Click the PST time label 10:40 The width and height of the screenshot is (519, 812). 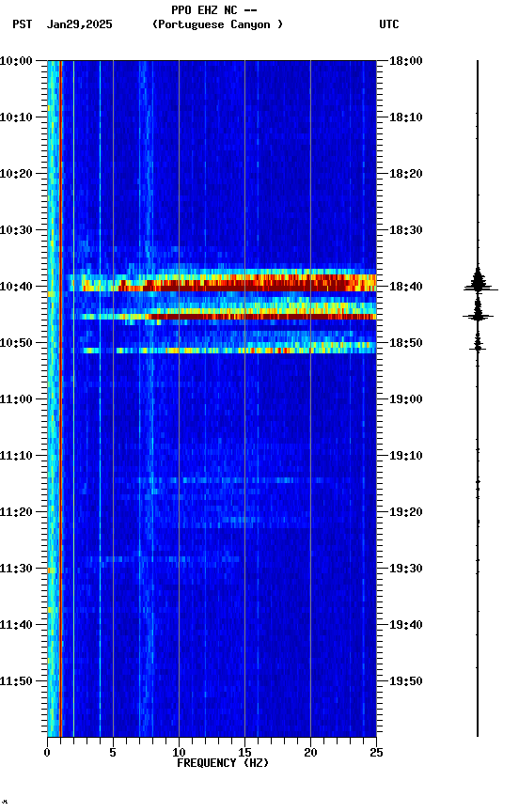pyautogui.click(x=16, y=287)
